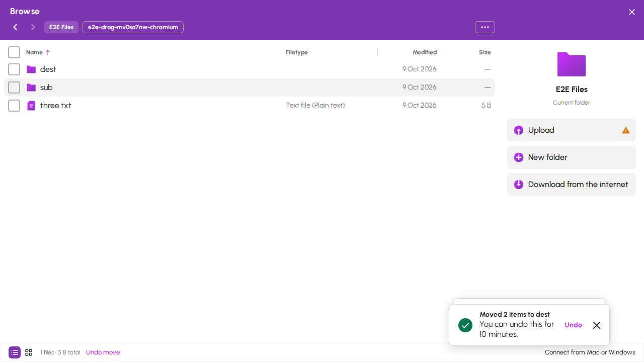Click the three.txt file icon
Image resolution: width=644 pixels, height=362 pixels.
point(31,106)
